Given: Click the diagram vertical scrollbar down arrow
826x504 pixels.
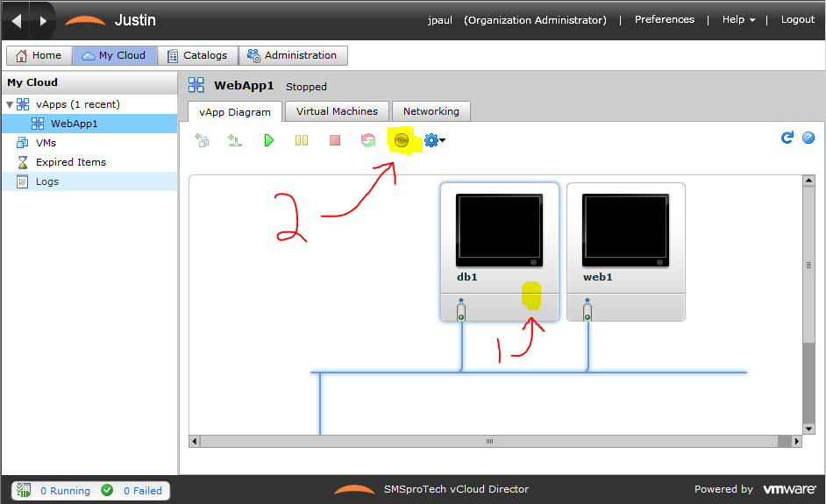Looking at the screenshot, I should click(808, 429).
